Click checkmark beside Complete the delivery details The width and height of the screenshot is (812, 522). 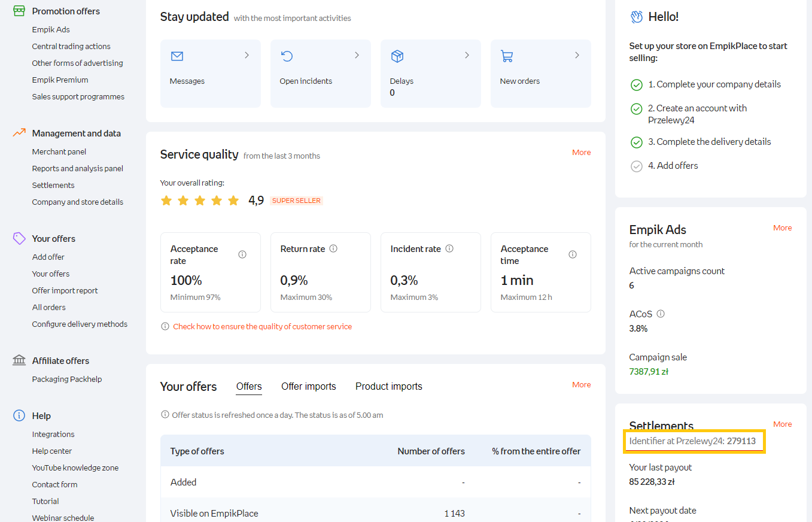(x=637, y=142)
